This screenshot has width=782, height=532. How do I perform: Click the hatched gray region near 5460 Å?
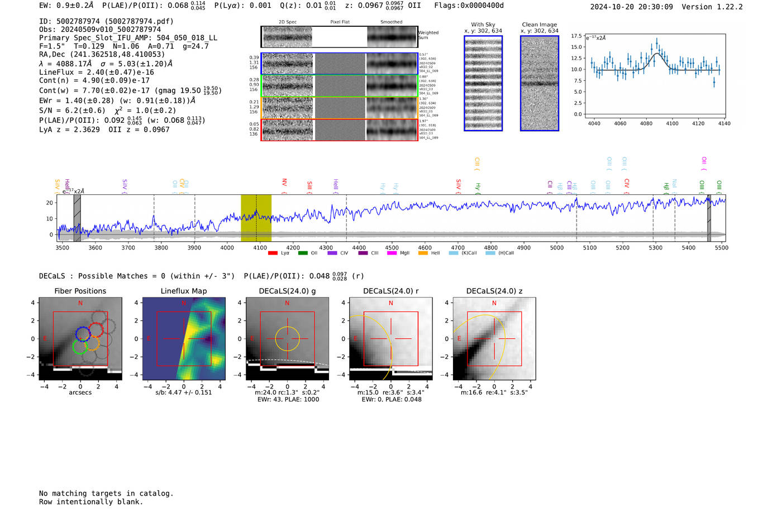709,218
